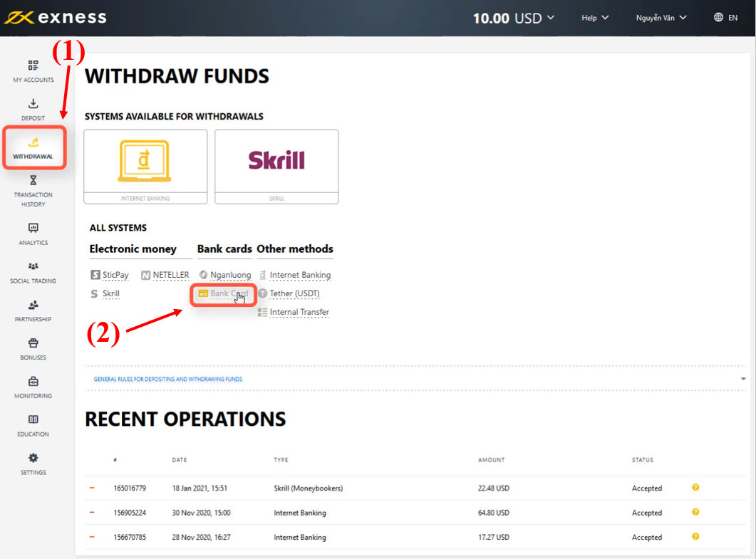The height and width of the screenshot is (559, 756).
Task: Select the SticPay icon
Action: coord(95,275)
